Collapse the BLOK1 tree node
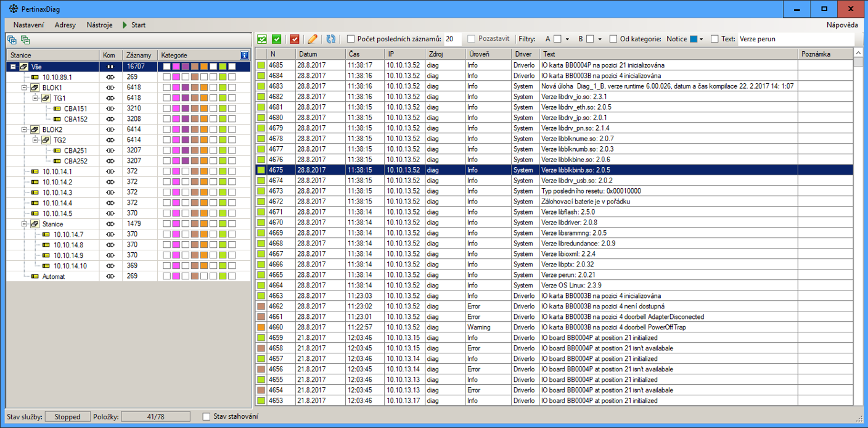 [25, 88]
